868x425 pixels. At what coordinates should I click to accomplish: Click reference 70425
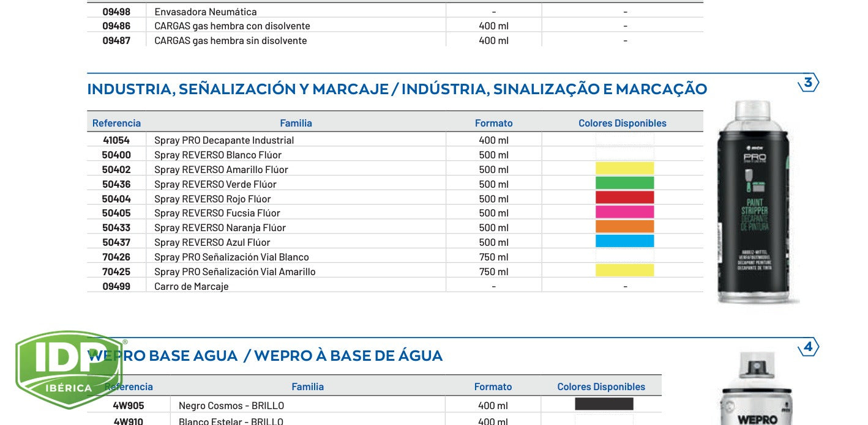pos(116,272)
